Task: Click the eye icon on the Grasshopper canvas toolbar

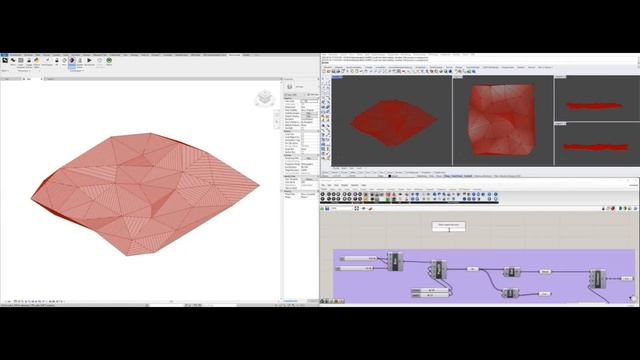Action: pos(364,209)
